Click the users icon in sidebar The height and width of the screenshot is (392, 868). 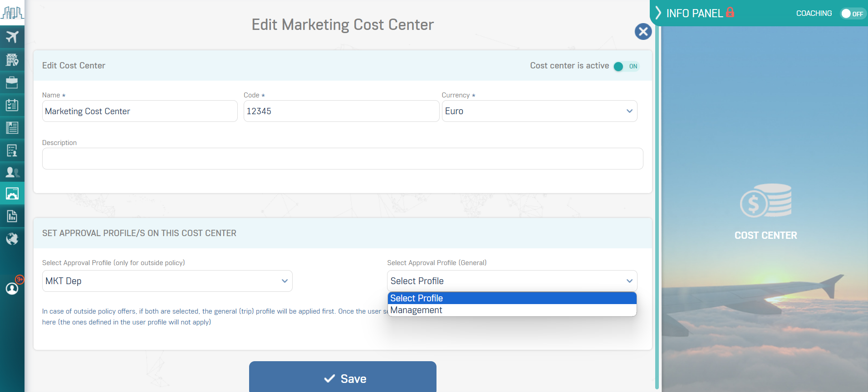click(x=12, y=172)
